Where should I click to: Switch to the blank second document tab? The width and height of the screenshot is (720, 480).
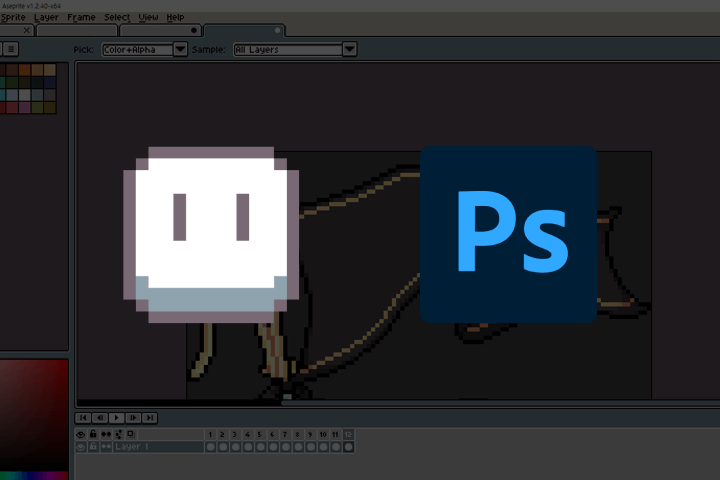pyautogui.click(x=77, y=30)
